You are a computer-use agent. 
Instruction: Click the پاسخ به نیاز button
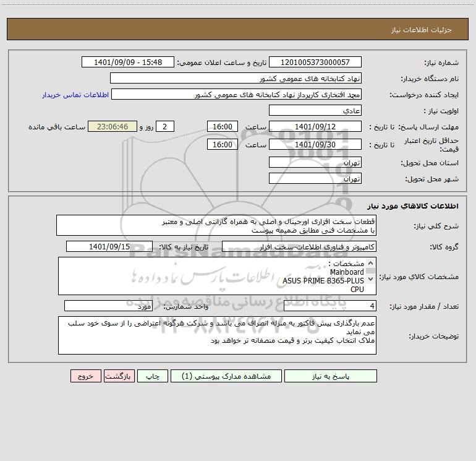(331, 376)
